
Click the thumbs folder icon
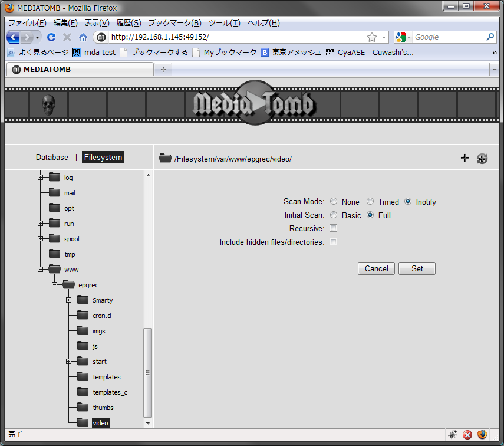83,408
